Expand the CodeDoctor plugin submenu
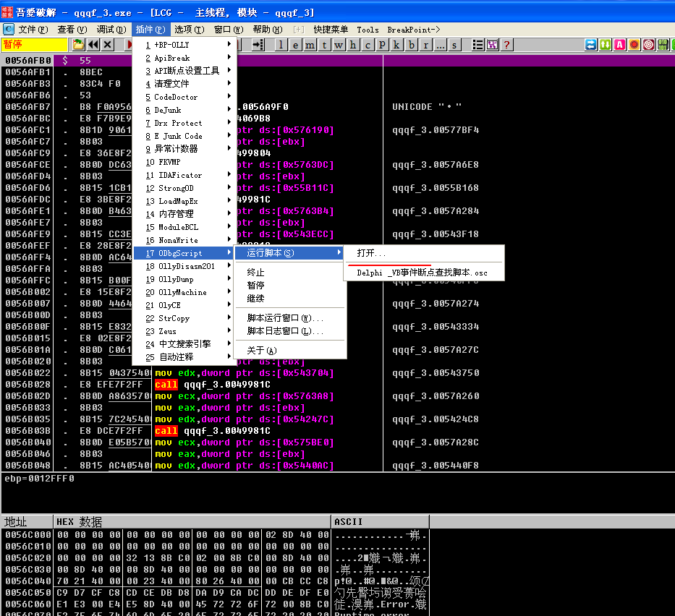The height and width of the screenshot is (616, 675). [x=184, y=97]
